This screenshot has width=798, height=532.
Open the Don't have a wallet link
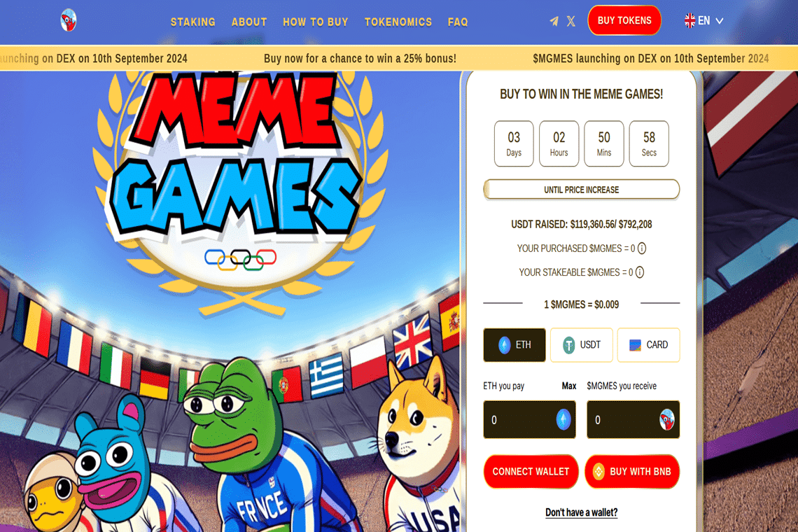(x=581, y=512)
